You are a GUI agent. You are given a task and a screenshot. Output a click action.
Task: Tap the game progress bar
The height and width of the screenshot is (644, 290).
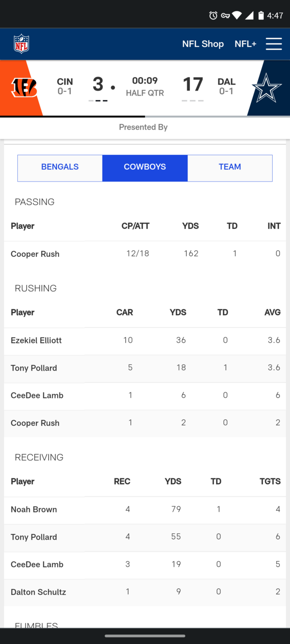[x=145, y=116]
